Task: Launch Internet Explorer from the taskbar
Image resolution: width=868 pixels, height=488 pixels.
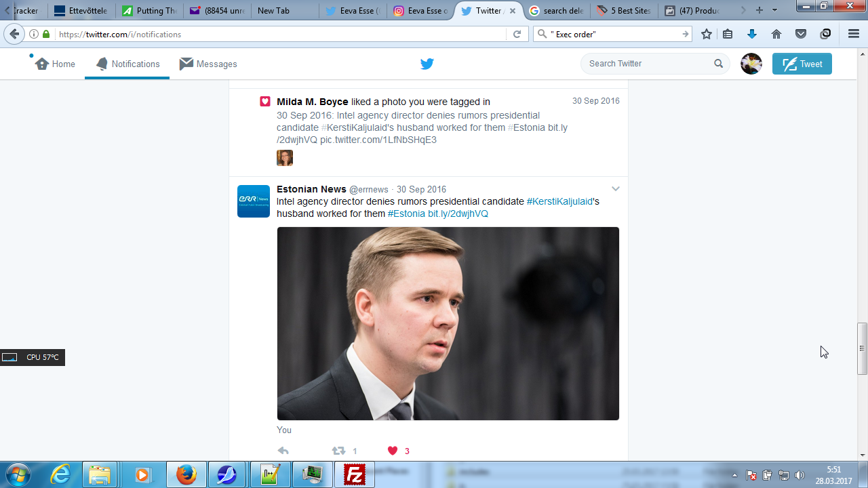Action: [60, 474]
